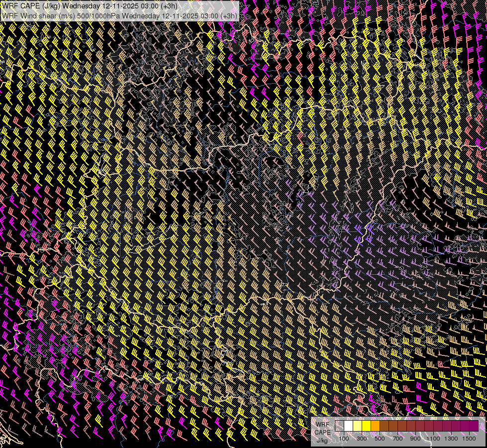Click the 1300 tick label
The height and width of the screenshot is (448, 487).
[x=451, y=438]
